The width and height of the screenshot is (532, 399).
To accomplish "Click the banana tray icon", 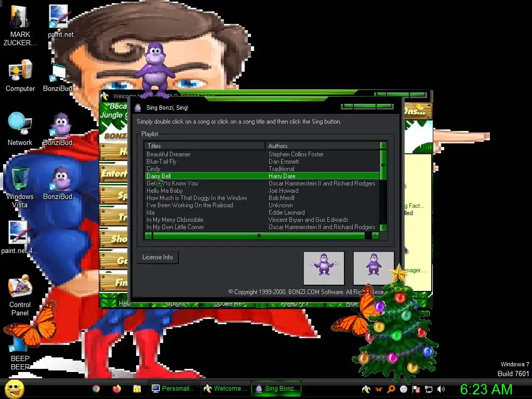I will coord(366,389).
